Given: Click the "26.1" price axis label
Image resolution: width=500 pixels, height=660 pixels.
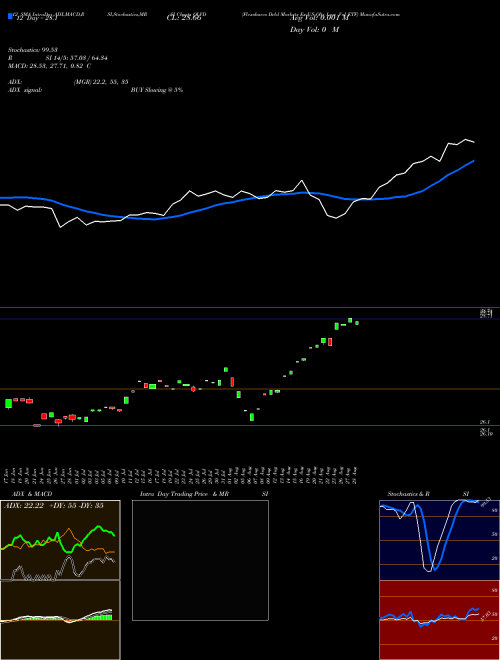Looking at the screenshot, I should (x=486, y=422).
